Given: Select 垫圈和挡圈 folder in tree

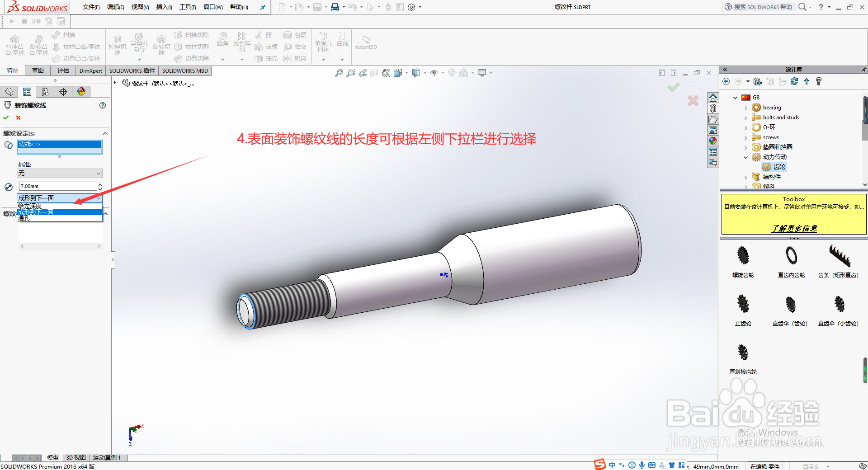Looking at the screenshot, I should 778,147.
